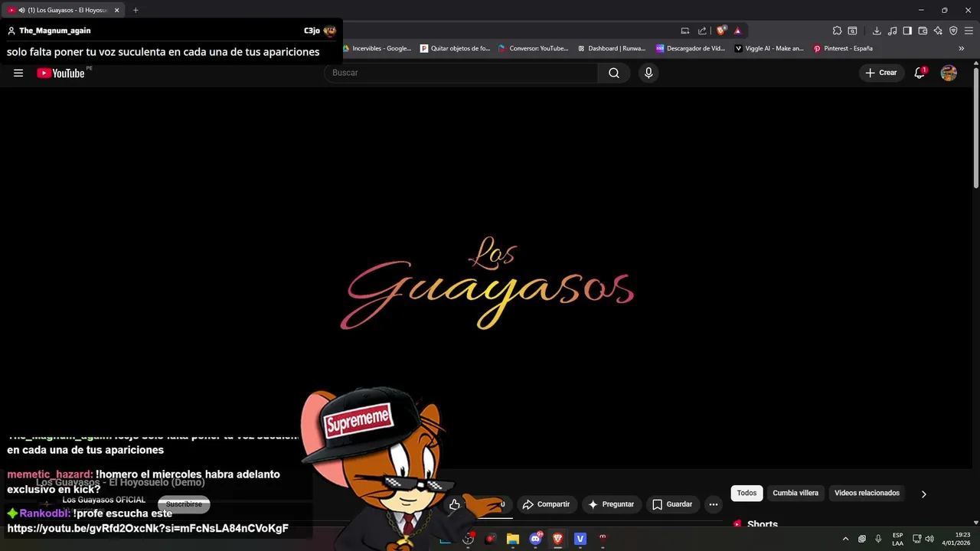Open the YouTube account avatar menu
The width and height of the screenshot is (980, 551).
[949, 73]
